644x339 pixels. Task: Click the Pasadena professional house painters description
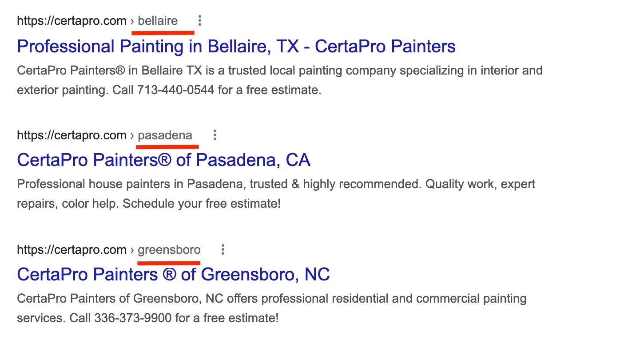(x=275, y=184)
